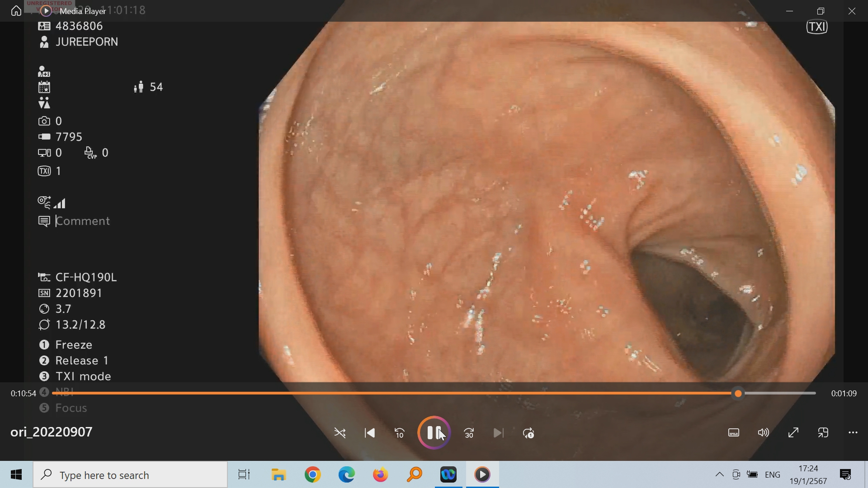Toggle repeat-one mode
Viewport: 868px width, 488px height.
point(528,433)
